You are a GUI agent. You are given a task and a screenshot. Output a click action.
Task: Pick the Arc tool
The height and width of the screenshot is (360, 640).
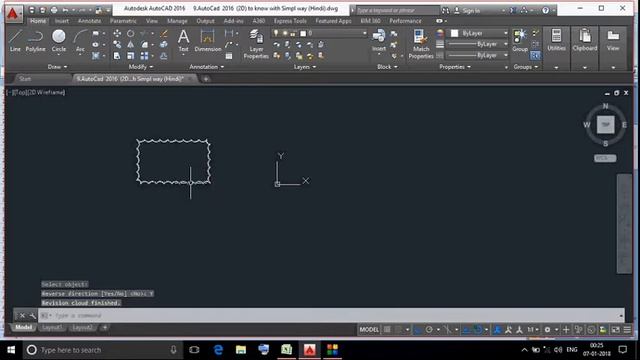[x=80, y=40]
